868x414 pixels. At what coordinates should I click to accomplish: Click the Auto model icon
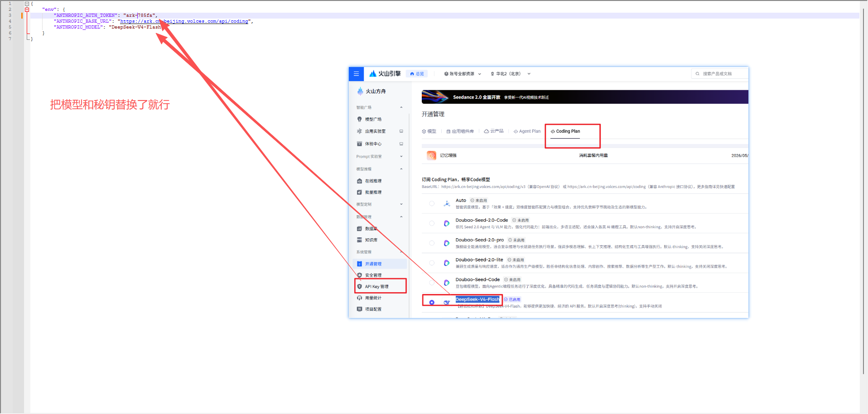447,203
